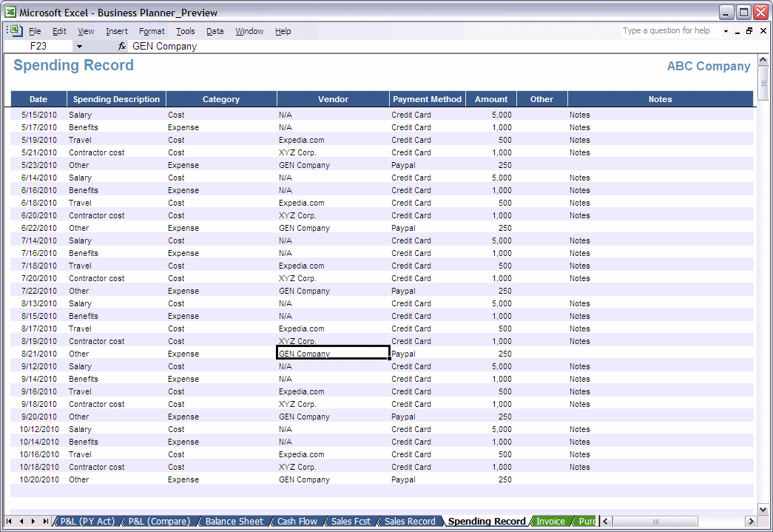Select the Spending Record title cell
The height and width of the screenshot is (532, 773).
73,65
